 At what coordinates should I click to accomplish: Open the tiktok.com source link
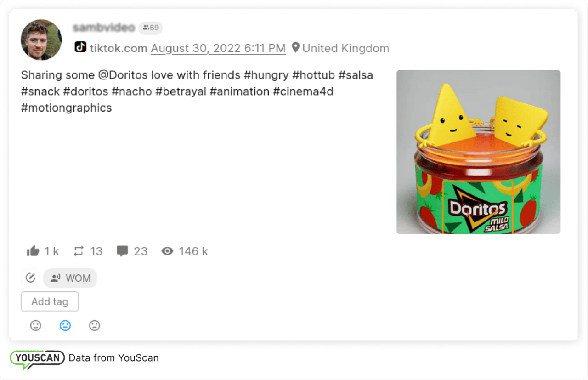pos(119,48)
